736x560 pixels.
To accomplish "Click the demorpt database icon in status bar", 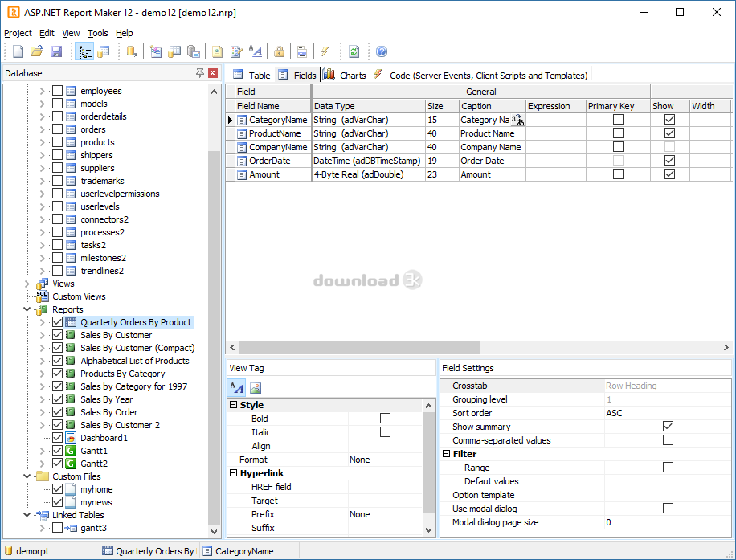I will click(x=9, y=550).
